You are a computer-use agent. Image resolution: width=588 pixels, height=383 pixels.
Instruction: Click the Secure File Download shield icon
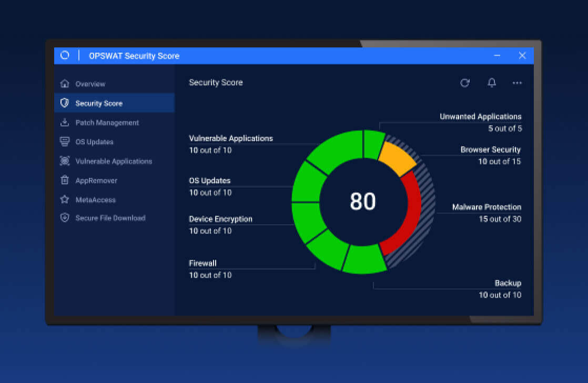click(65, 218)
